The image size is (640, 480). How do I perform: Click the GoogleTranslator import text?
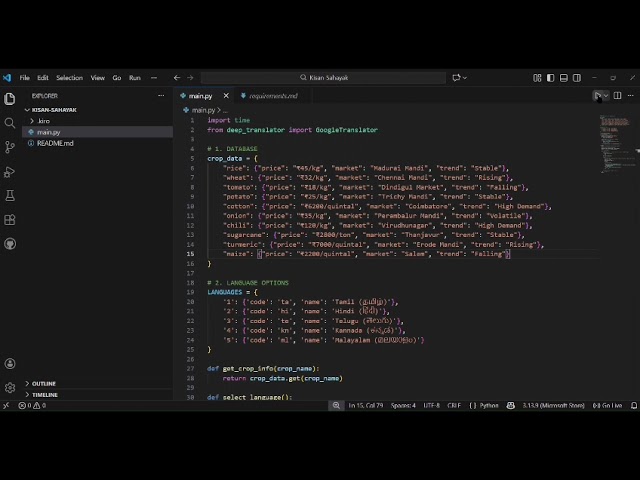(x=347, y=130)
